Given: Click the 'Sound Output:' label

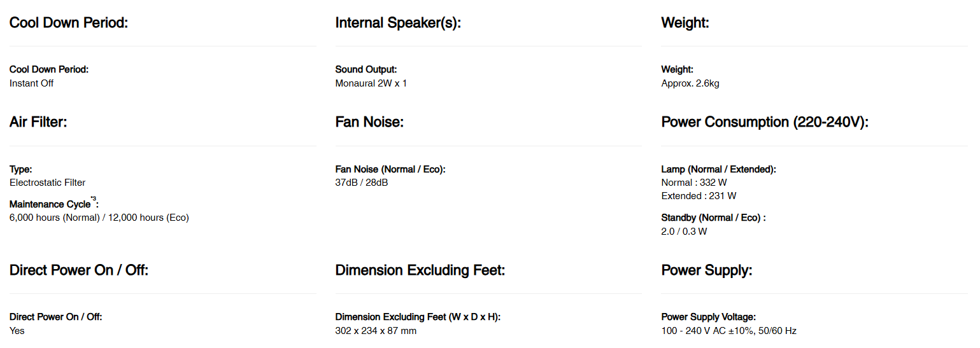Looking at the screenshot, I should pyautogui.click(x=366, y=69).
